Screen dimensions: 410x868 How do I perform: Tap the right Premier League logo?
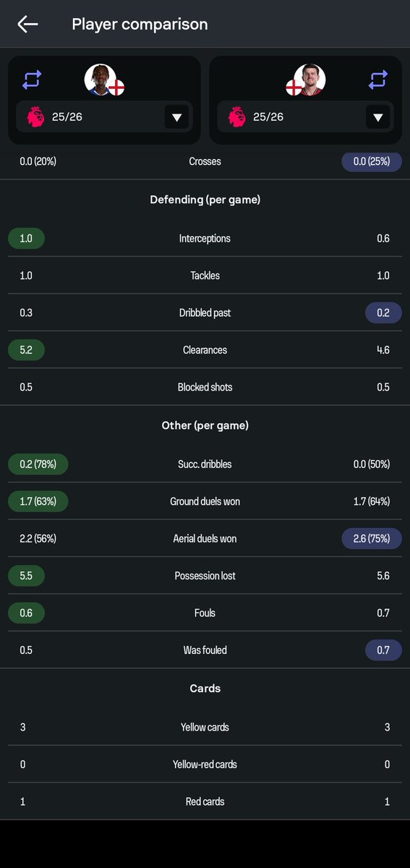(236, 116)
